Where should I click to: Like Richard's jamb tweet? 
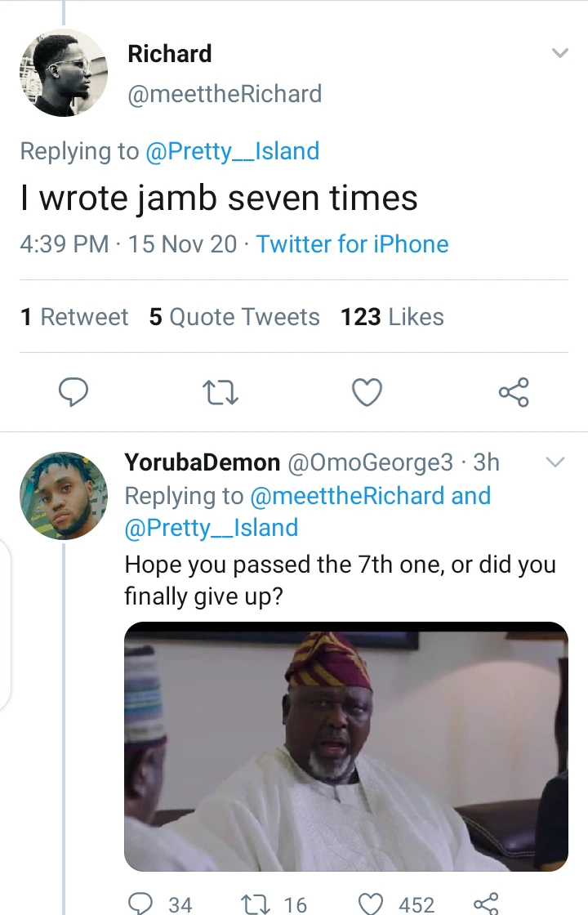tap(367, 393)
